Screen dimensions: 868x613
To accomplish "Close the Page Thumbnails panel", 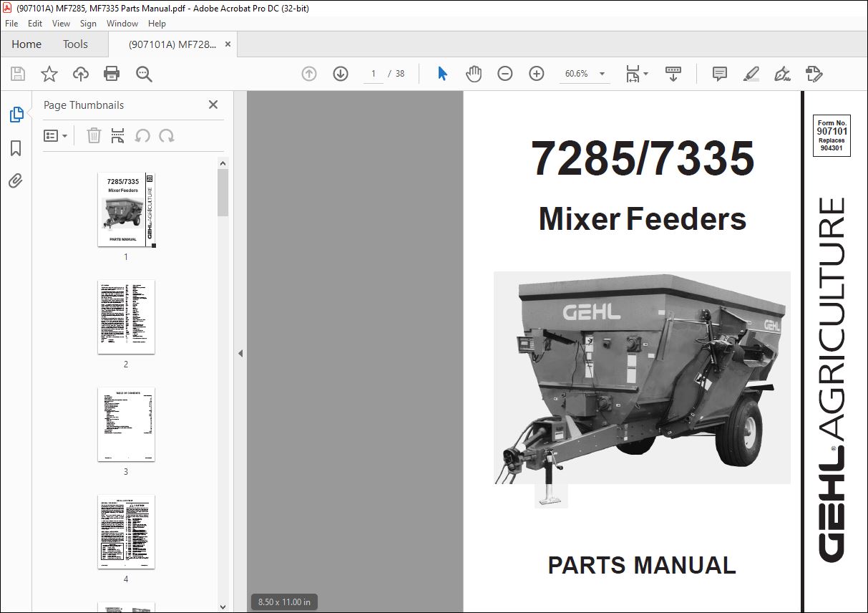I will coord(213,105).
